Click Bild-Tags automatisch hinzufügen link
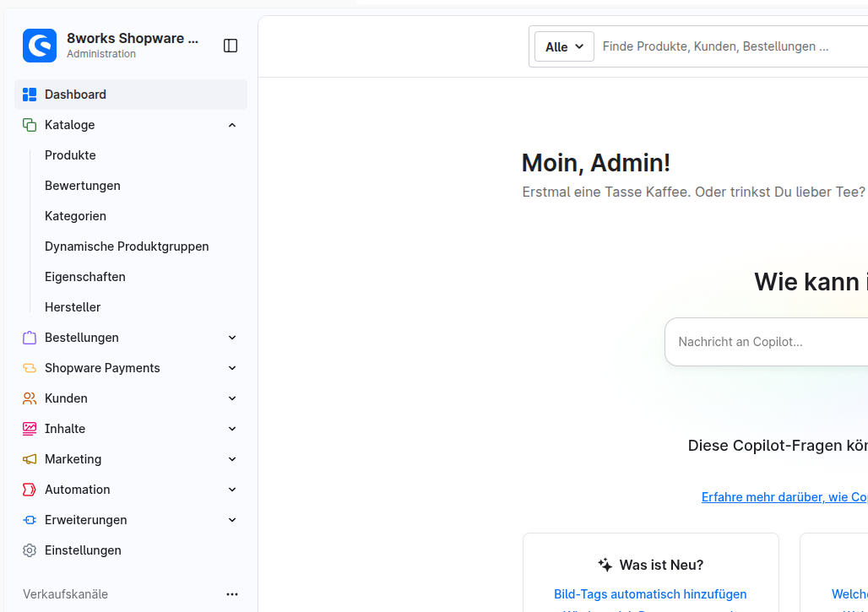This screenshot has height=612, width=868. pyautogui.click(x=650, y=594)
